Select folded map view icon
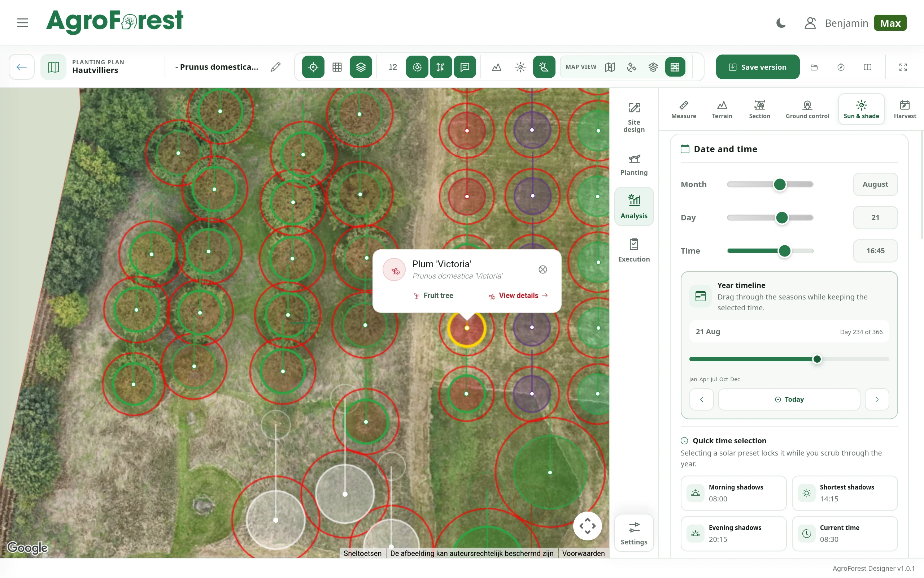The width and height of the screenshot is (924, 578). click(x=610, y=67)
